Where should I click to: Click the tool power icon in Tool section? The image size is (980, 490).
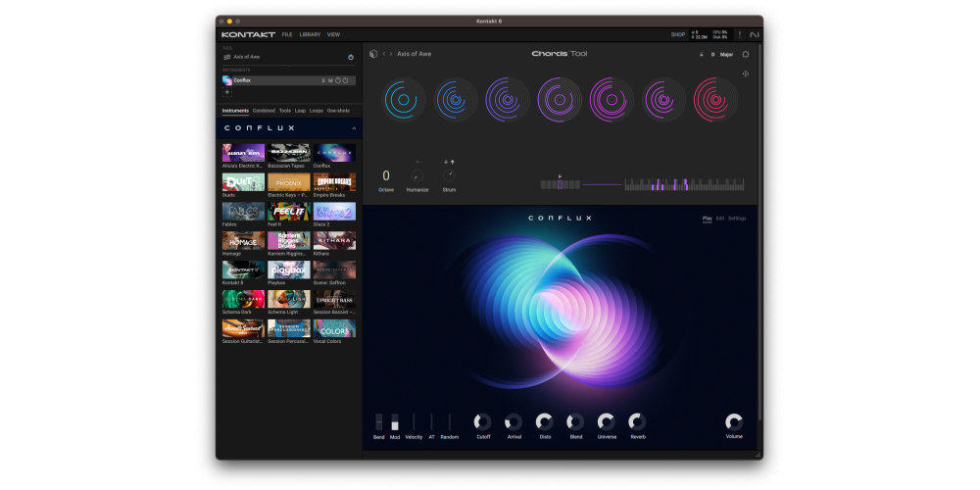(351, 57)
